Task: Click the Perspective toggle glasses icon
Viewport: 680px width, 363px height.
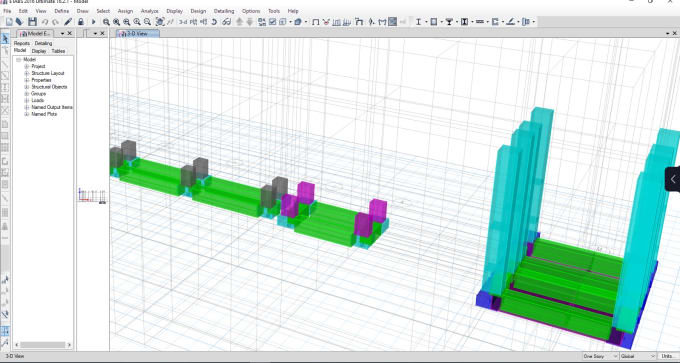Action: [x=226, y=22]
